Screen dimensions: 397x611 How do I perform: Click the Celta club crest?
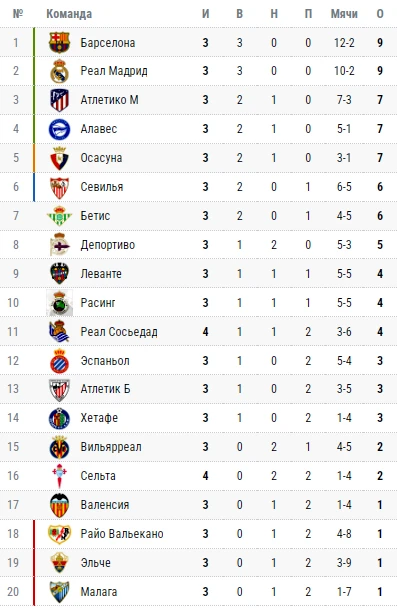tap(59, 476)
